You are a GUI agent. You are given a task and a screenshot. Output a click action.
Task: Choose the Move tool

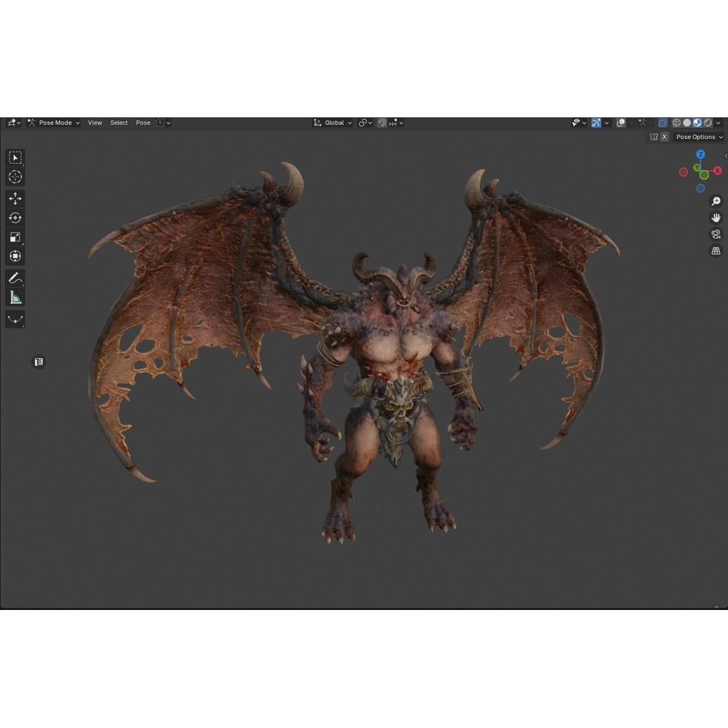15,199
